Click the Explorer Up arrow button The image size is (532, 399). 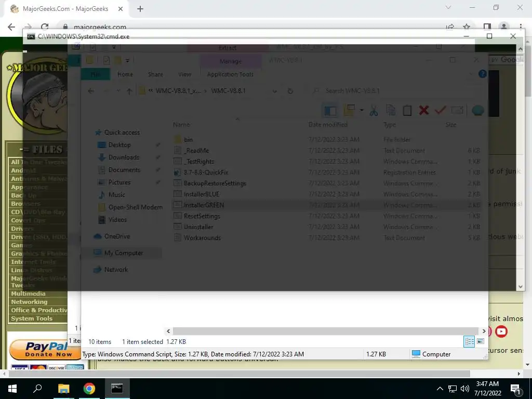click(129, 91)
